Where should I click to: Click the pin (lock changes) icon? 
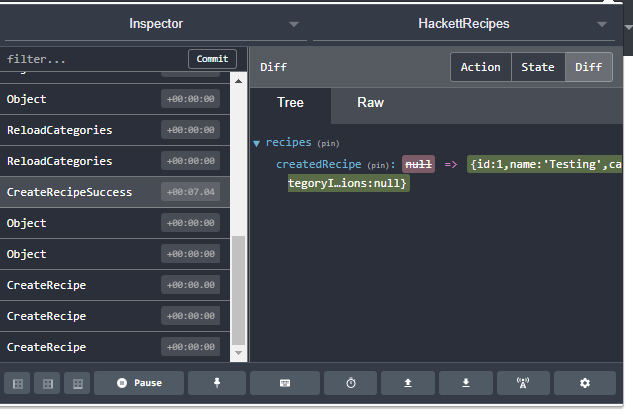tap(217, 383)
